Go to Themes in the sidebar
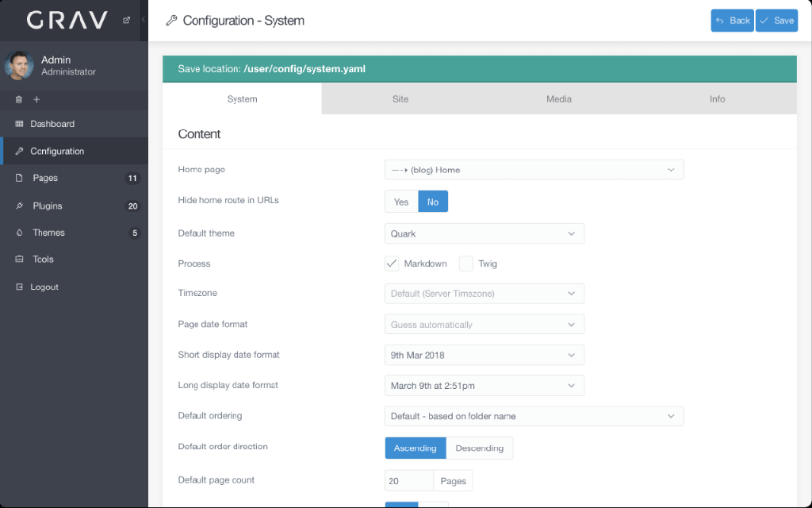Viewport: 812px width, 508px height. tap(48, 233)
